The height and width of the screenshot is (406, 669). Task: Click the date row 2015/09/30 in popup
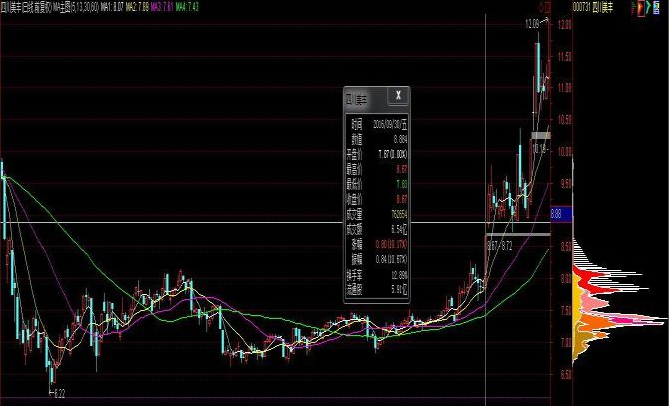pos(376,125)
